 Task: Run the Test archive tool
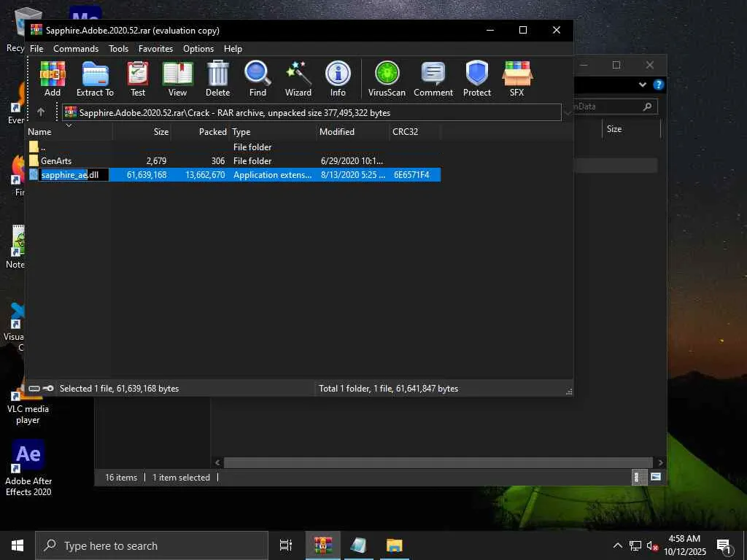click(138, 79)
